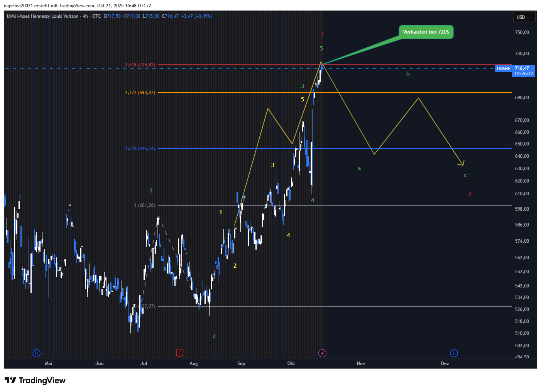
Task: Click the yellow arrowhead at wave c
Action: tap(462, 164)
